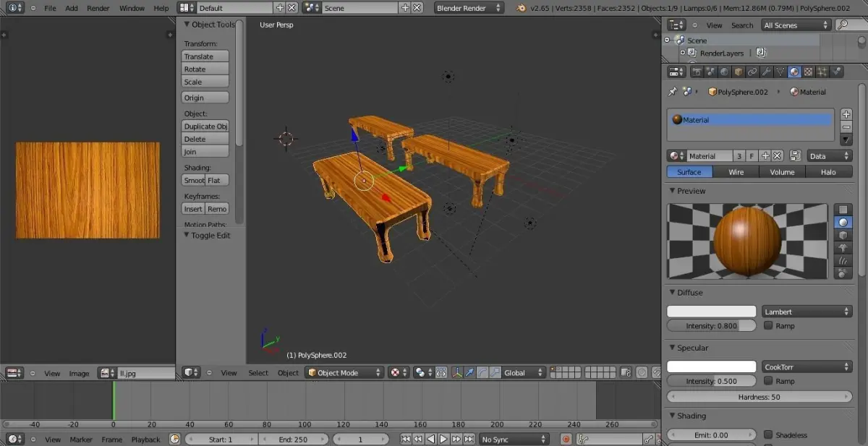Viewport: 868px width, 446px height.
Task: Select sphere material preview type
Action: tap(843, 223)
